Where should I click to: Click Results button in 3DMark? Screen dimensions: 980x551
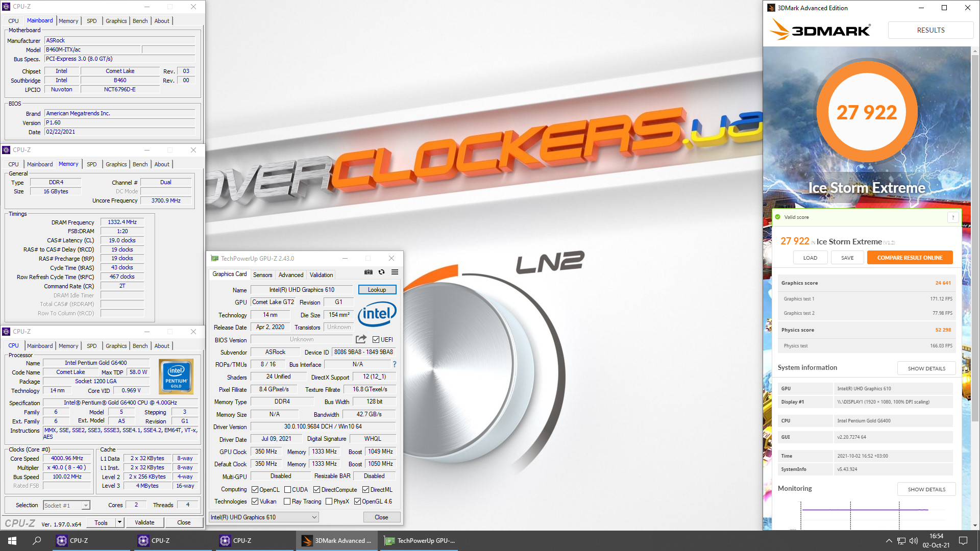(930, 30)
